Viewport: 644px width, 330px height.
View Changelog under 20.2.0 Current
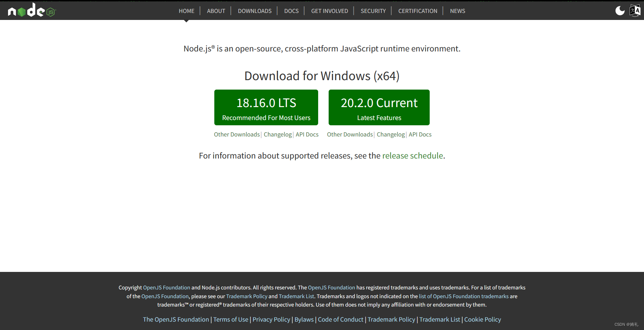(391, 134)
